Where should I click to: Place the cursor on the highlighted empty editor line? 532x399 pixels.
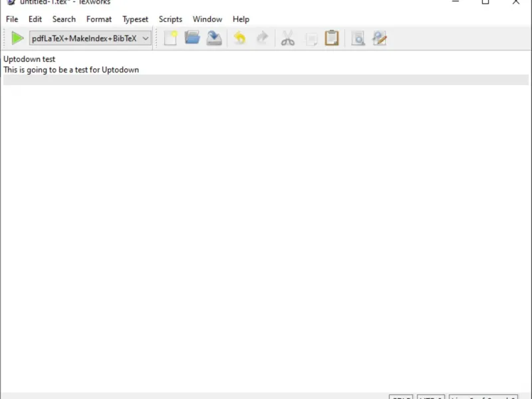(265, 80)
